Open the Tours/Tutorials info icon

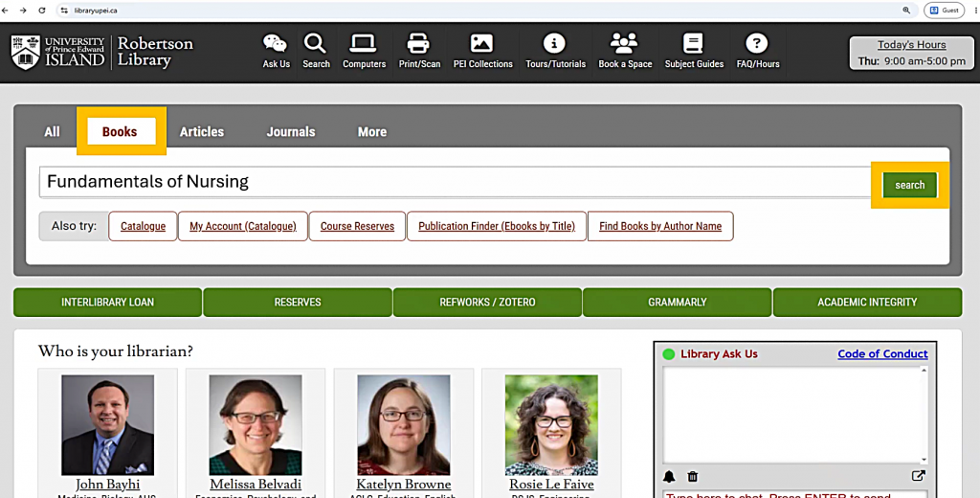(x=554, y=43)
